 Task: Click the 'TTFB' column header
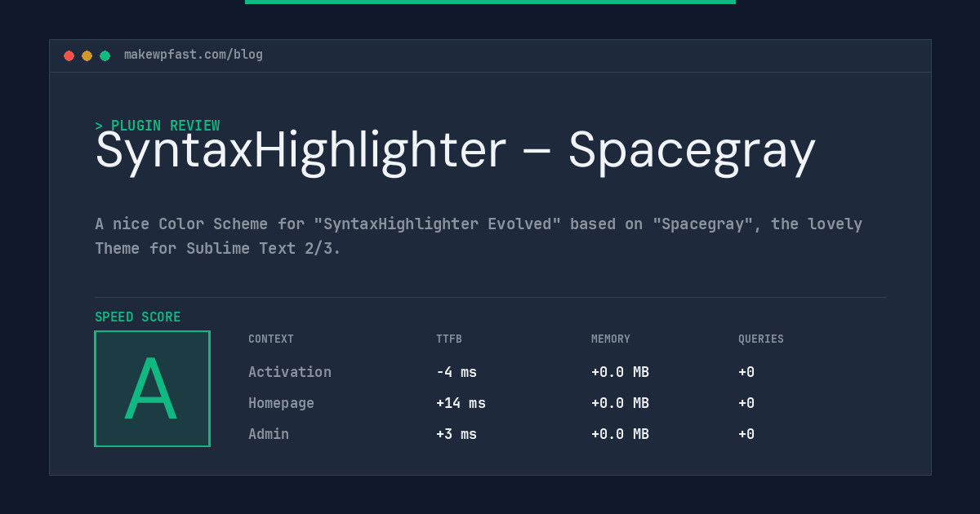[x=449, y=339]
